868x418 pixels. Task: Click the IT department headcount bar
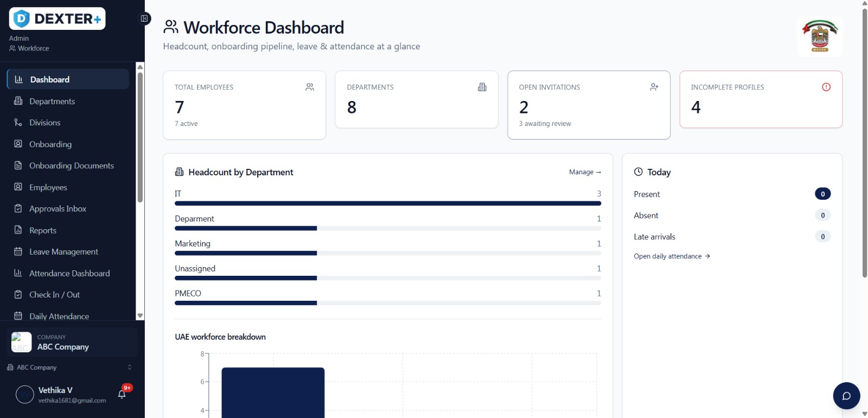click(388, 204)
